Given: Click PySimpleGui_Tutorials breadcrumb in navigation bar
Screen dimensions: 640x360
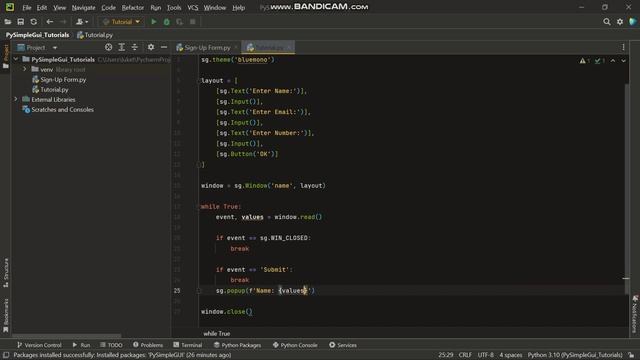Looking at the screenshot, I should point(38,35).
